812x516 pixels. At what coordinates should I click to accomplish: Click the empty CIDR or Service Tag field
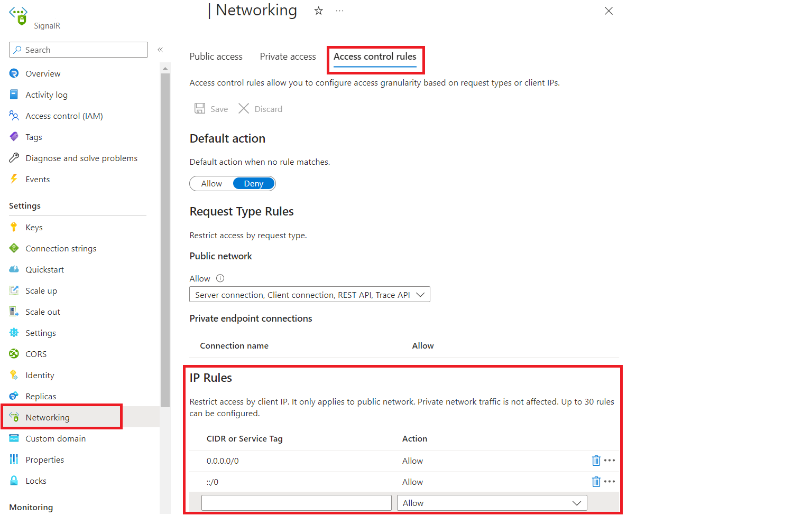296,502
